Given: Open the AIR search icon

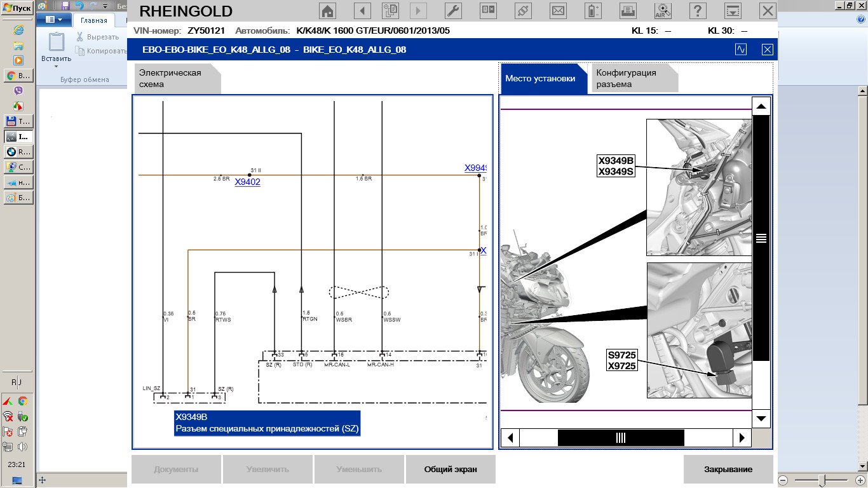Looking at the screenshot, I should coord(663,11).
